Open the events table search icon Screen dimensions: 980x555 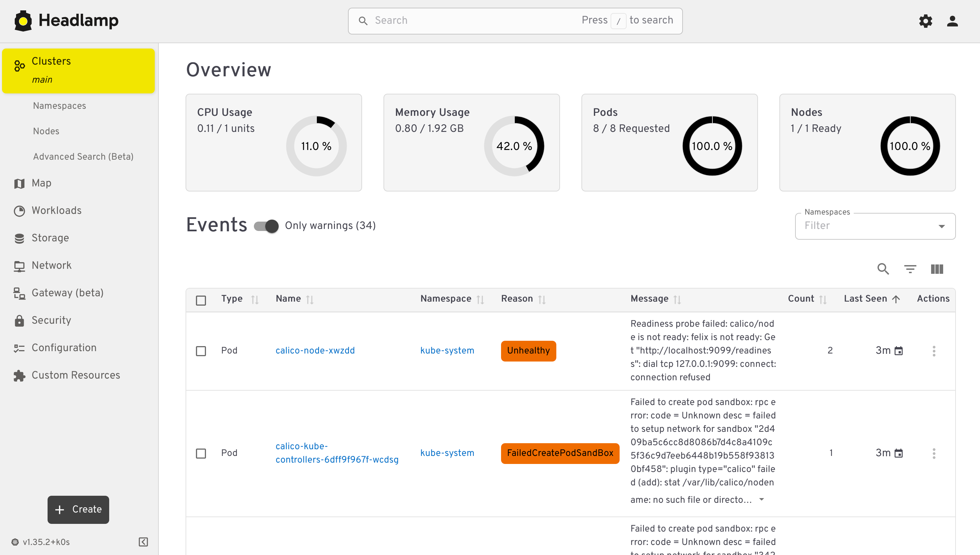click(x=883, y=269)
